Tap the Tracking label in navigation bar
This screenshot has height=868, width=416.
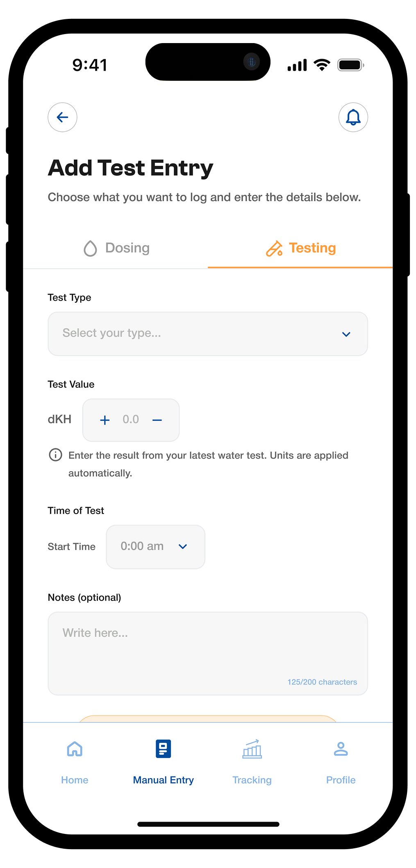252,780
